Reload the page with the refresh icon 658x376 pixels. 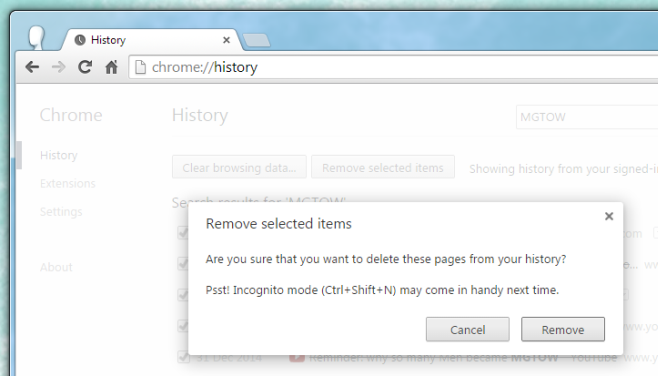pyautogui.click(x=85, y=67)
